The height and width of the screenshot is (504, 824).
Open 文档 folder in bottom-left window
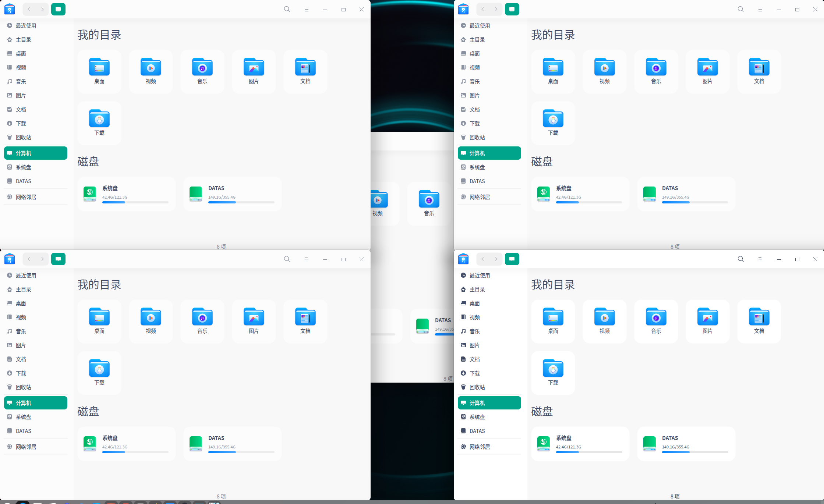(x=305, y=321)
